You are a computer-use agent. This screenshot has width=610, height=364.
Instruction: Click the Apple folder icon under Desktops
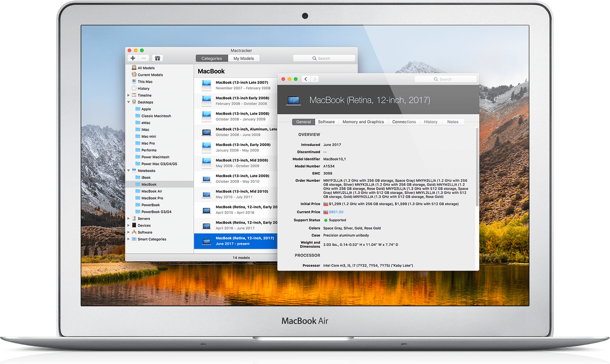click(138, 109)
